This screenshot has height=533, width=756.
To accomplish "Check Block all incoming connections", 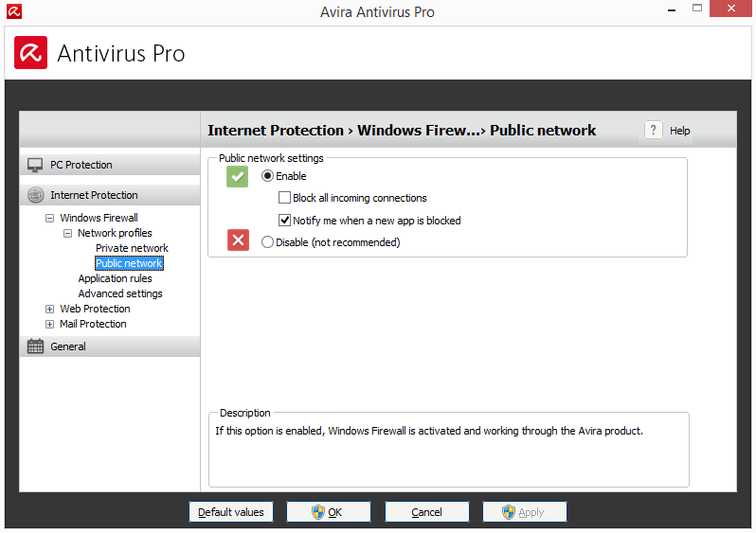I will (x=284, y=198).
